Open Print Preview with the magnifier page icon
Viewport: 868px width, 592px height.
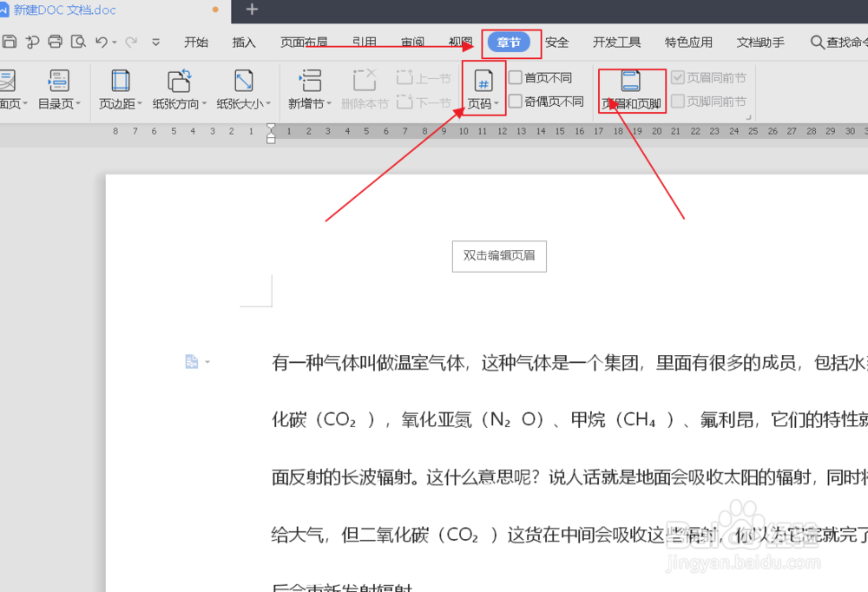(79, 42)
